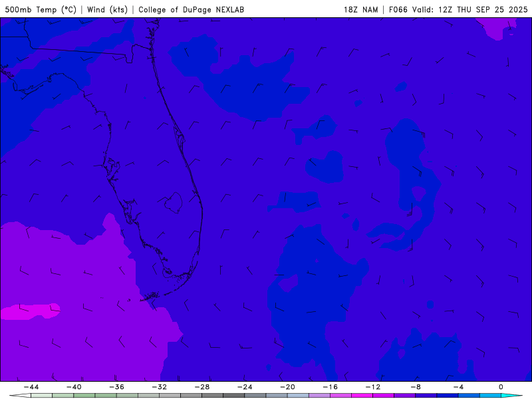Select the dark gray swatch from -26 to -24
Viewport: 532px width, 399px height.
234,396
